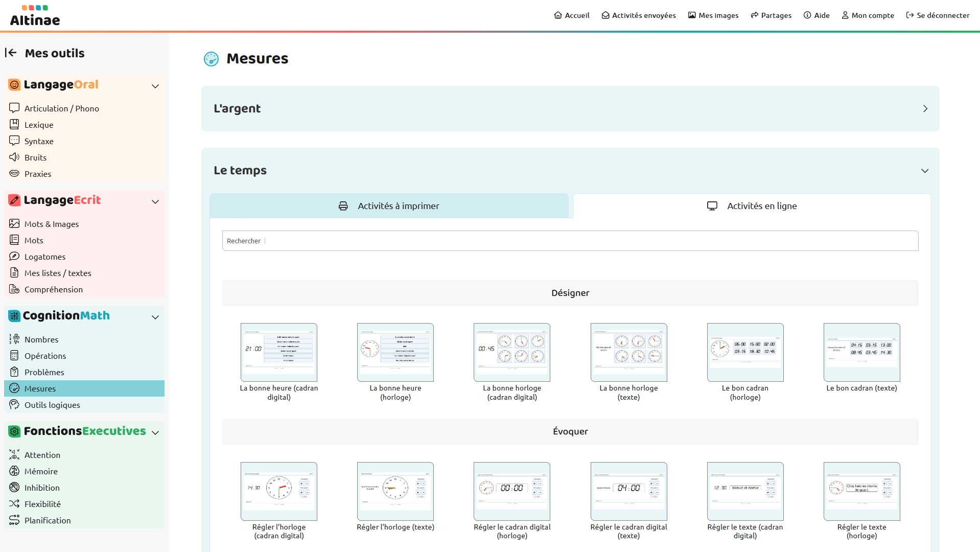This screenshot has width=980, height=552.
Task: Select the Bruits sidebar item
Action: point(35,157)
